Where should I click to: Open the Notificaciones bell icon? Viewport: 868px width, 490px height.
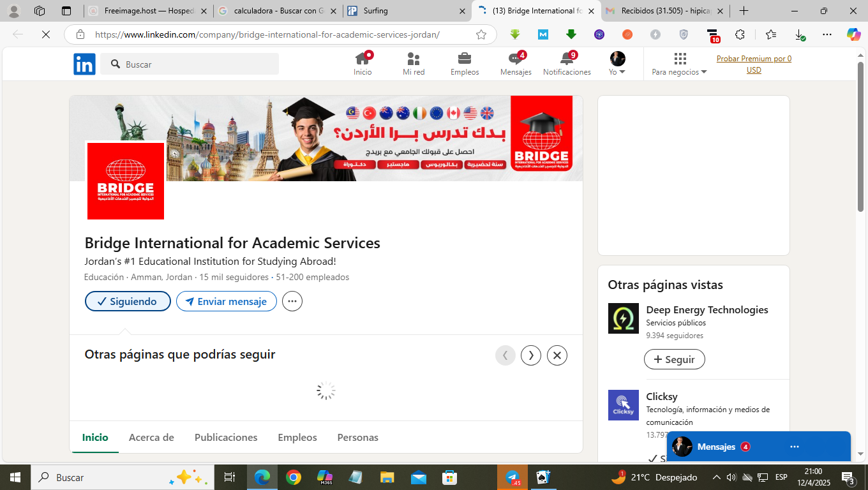(567, 64)
